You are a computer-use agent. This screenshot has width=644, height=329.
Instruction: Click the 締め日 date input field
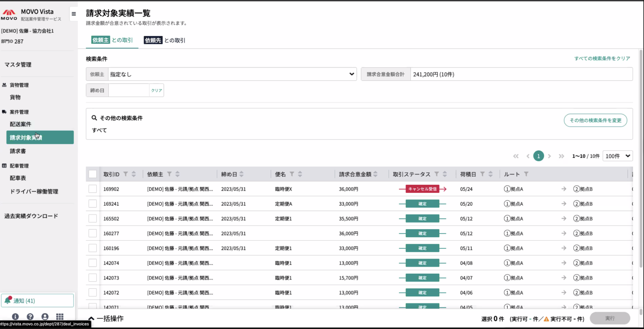coord(128,90)
